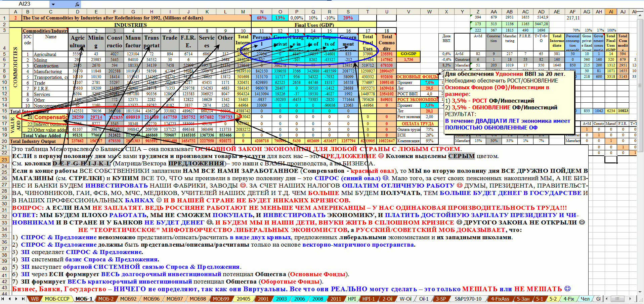Image resolution: width=644 pixels, height=304 pixels.
Task: Select column M header
Action: click(x=243, y=12)
